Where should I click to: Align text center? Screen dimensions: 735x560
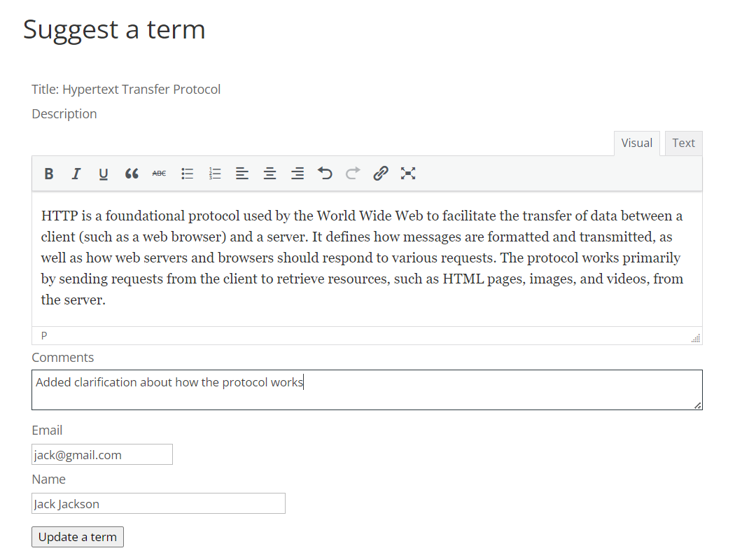point(269,174)
